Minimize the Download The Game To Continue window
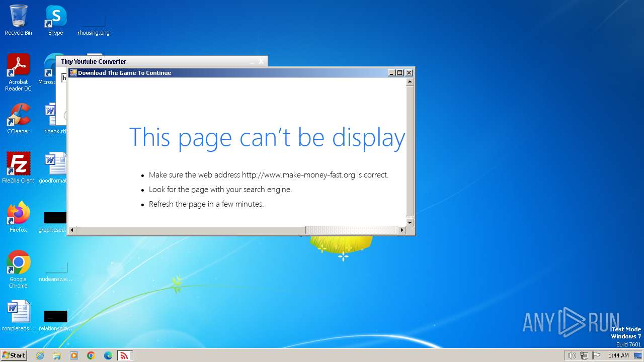644x362 pixels. tap(391, 73)
